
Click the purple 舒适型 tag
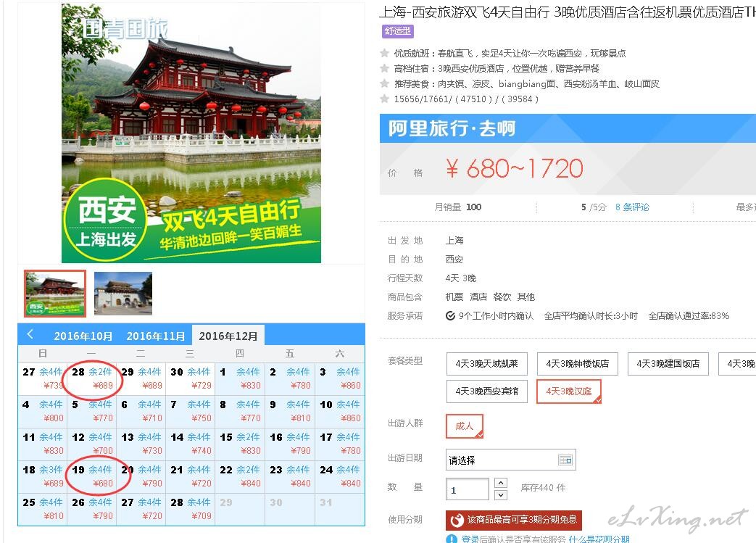click(x=398, y=31)
